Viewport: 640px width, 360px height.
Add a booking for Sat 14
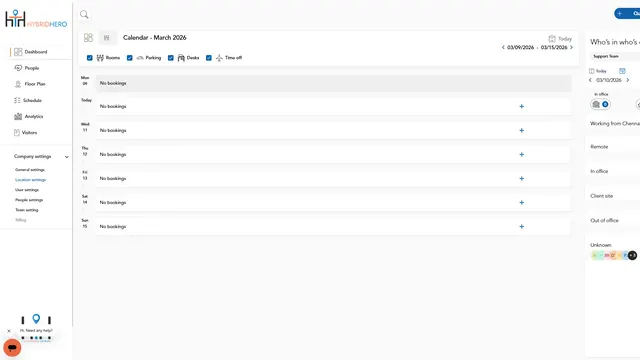[x=521, y=203]
